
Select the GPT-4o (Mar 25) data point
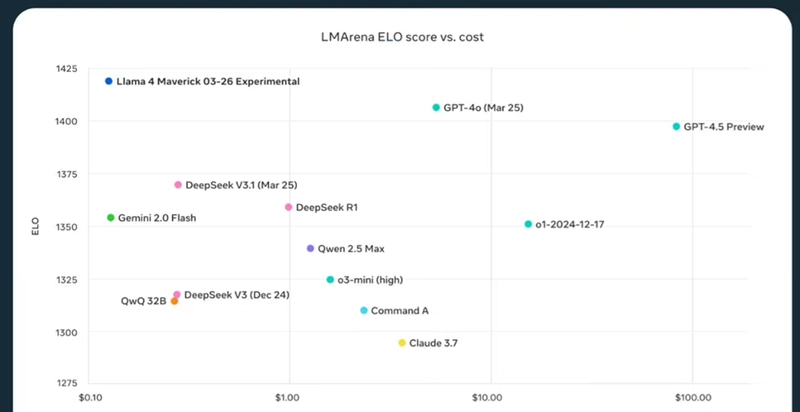point(436,108)
